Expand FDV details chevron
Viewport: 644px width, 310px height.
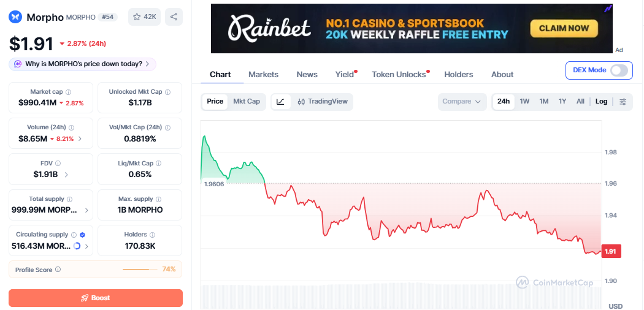coord(66,175)
